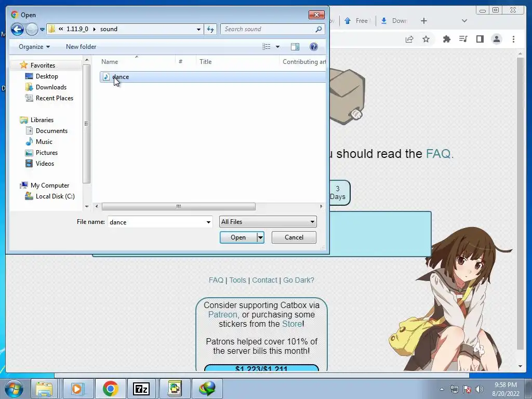The width and height of the screenshot is (532, 399).
Task: Bookmark page with star icon
Action: click(426, 39)
